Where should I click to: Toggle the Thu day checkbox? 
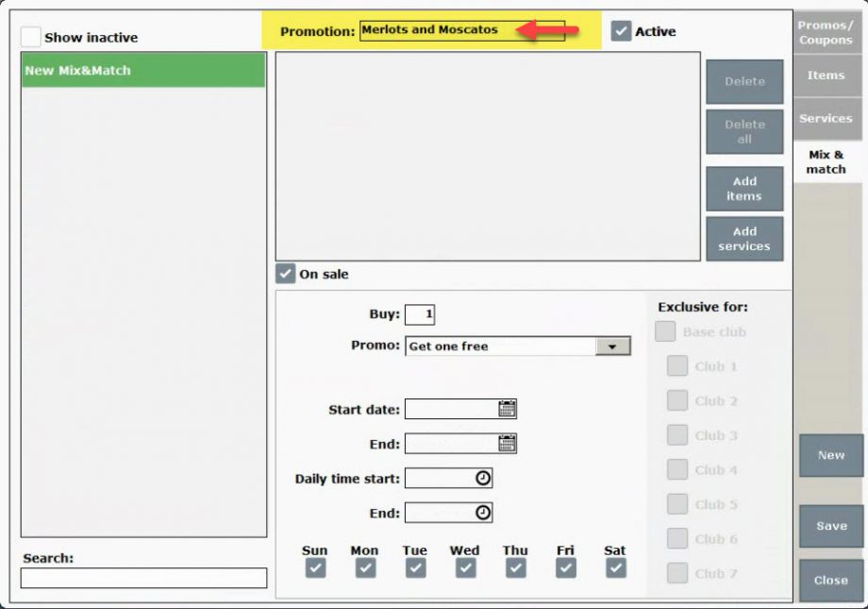[515, 568]
